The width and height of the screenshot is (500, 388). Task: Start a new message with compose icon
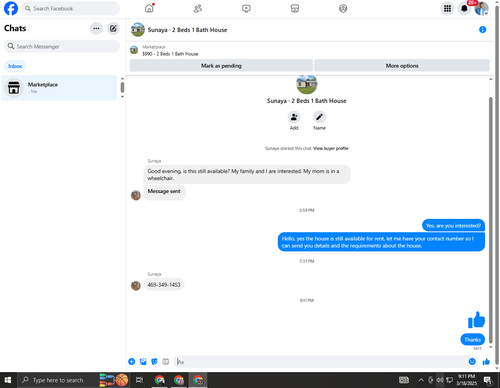(x=113, y=29)
